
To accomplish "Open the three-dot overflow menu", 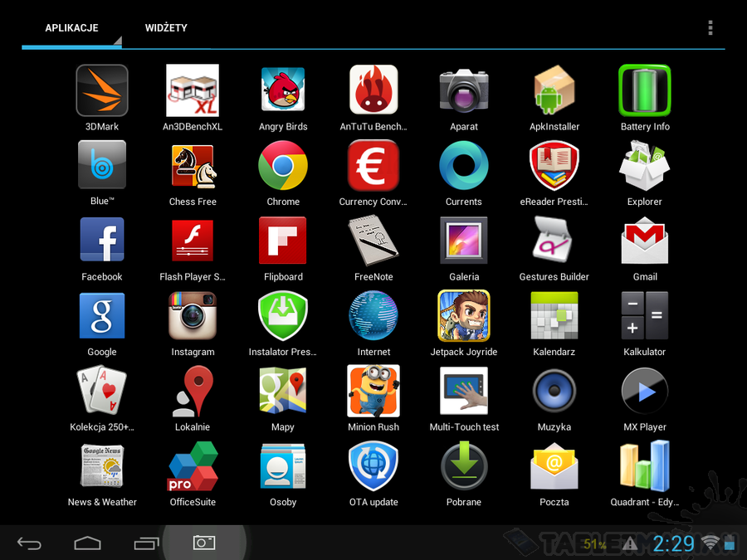I will (710, 27).
